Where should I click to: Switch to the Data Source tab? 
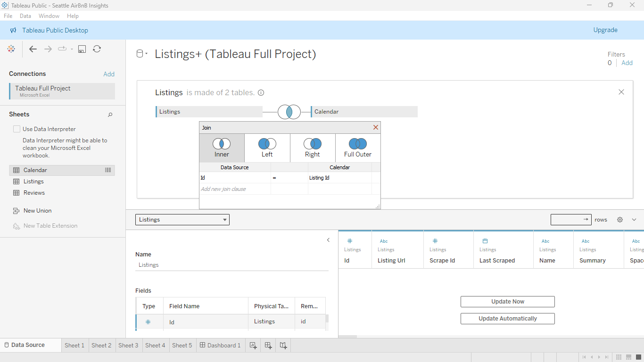pos(31,345)
